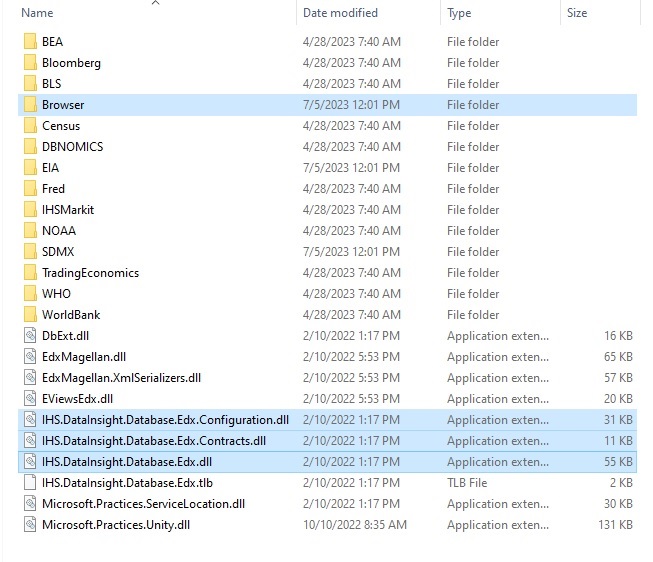
Task: Click the TLB File type cell
Action: 467,482
